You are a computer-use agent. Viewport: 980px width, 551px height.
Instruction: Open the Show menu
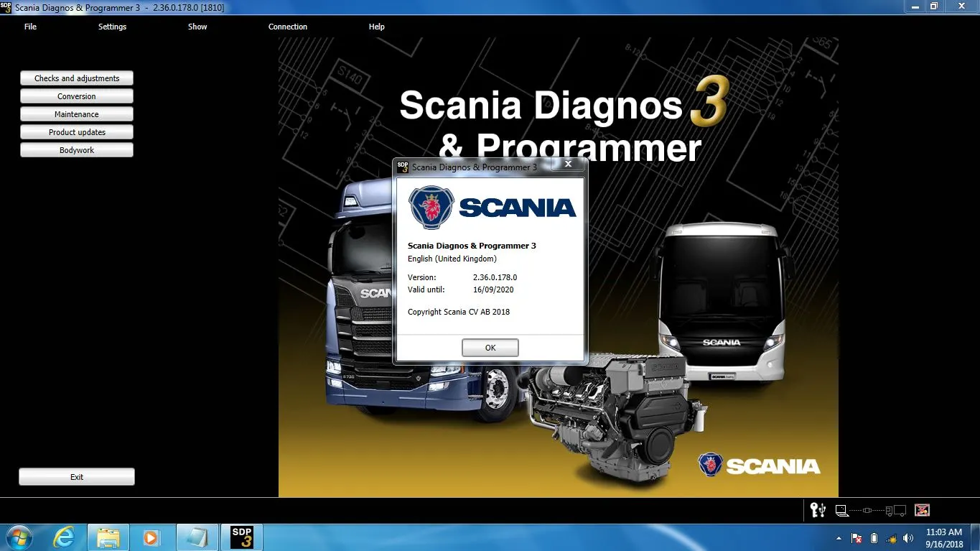click(x=197, y=27)
